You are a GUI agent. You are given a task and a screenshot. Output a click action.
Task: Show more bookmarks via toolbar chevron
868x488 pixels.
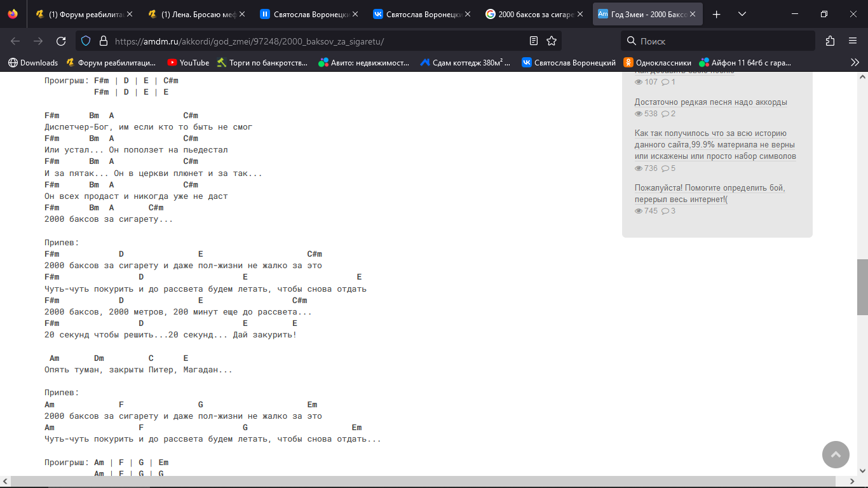855,62
